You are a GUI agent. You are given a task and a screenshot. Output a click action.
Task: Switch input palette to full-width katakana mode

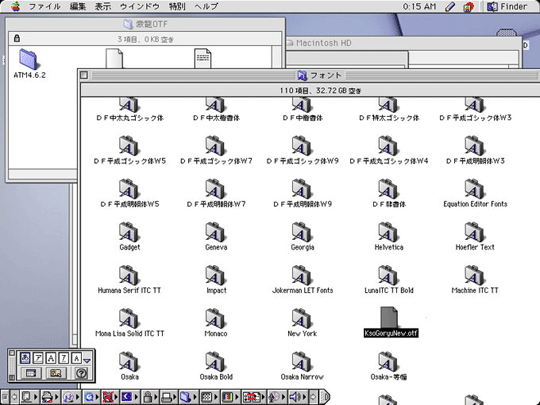pos(38,358)
